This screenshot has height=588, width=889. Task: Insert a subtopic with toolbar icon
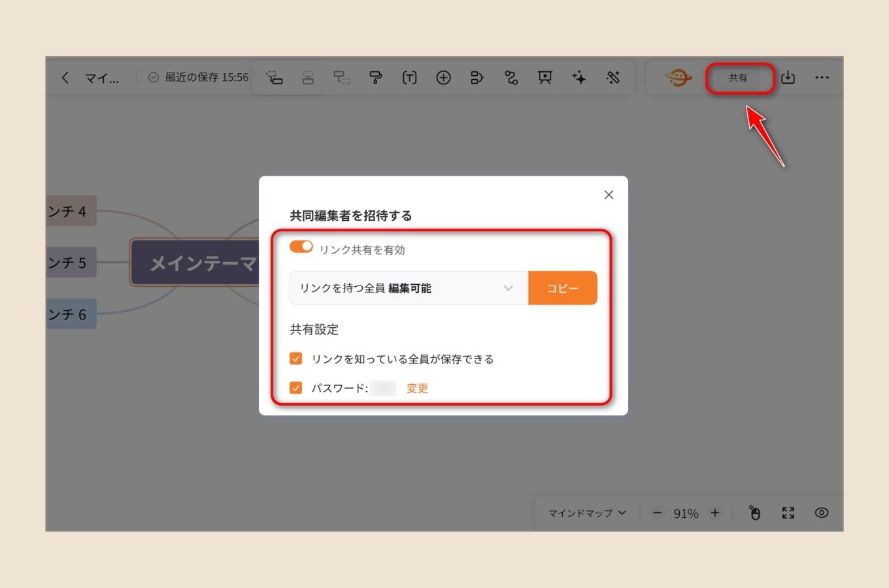tap(275, 78)
